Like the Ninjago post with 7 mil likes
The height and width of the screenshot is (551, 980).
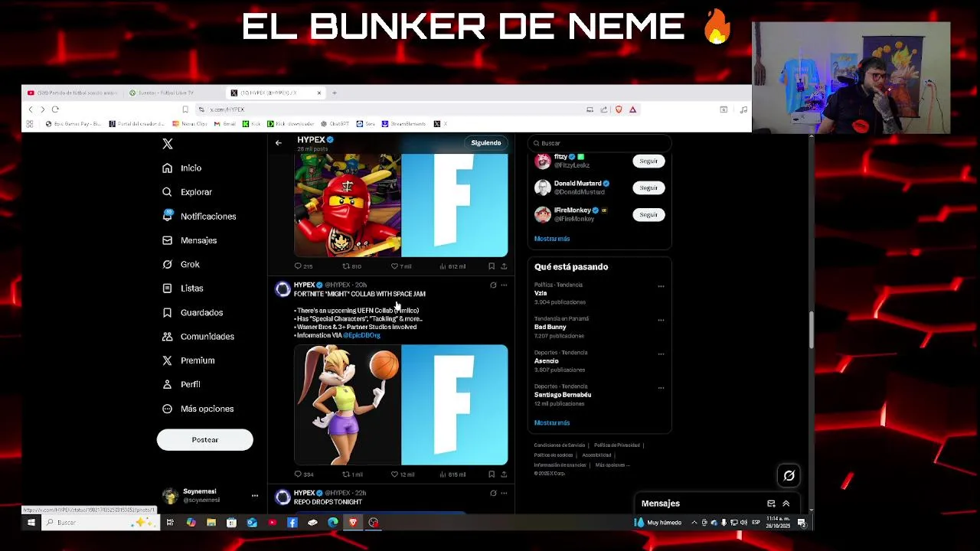(x=401, y=266)
